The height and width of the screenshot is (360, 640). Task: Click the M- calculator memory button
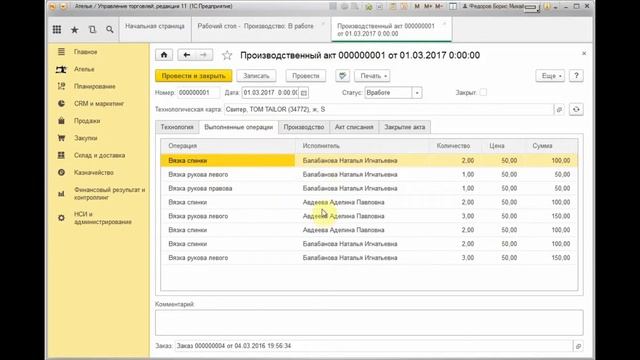pyautogui.click(x=439, y=7)
